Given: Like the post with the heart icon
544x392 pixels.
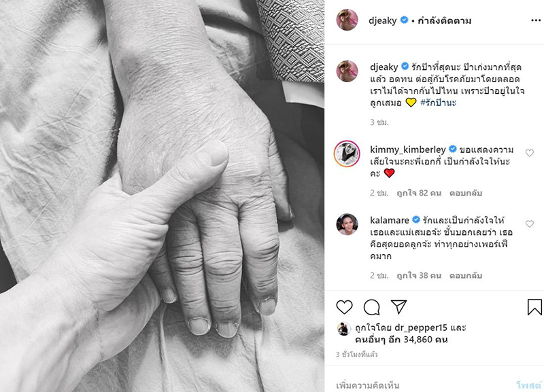Looking at the screenshot, I should coord(345,307).
